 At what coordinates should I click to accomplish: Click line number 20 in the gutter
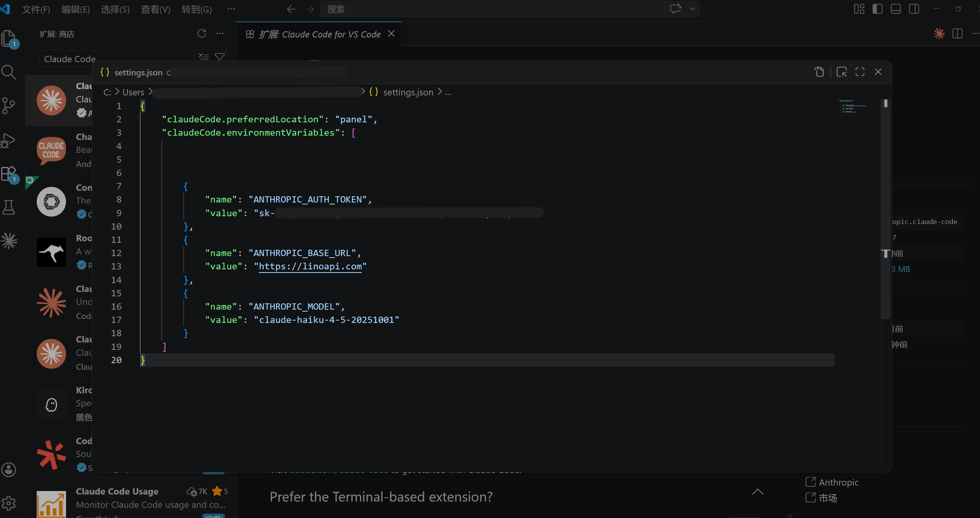(x=116, y=360)
